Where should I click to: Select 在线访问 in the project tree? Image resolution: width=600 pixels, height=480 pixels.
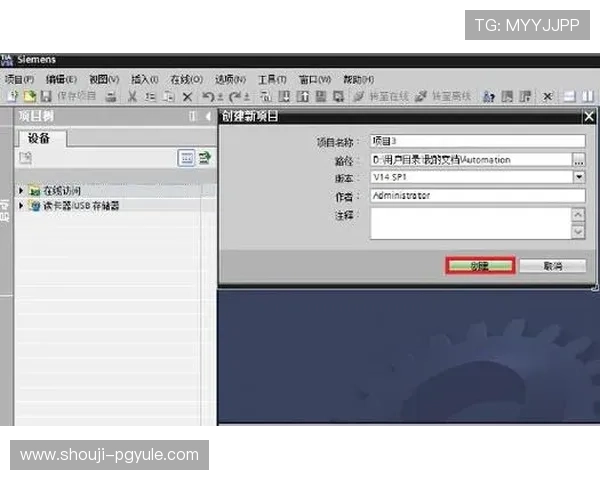click(62, 191)
